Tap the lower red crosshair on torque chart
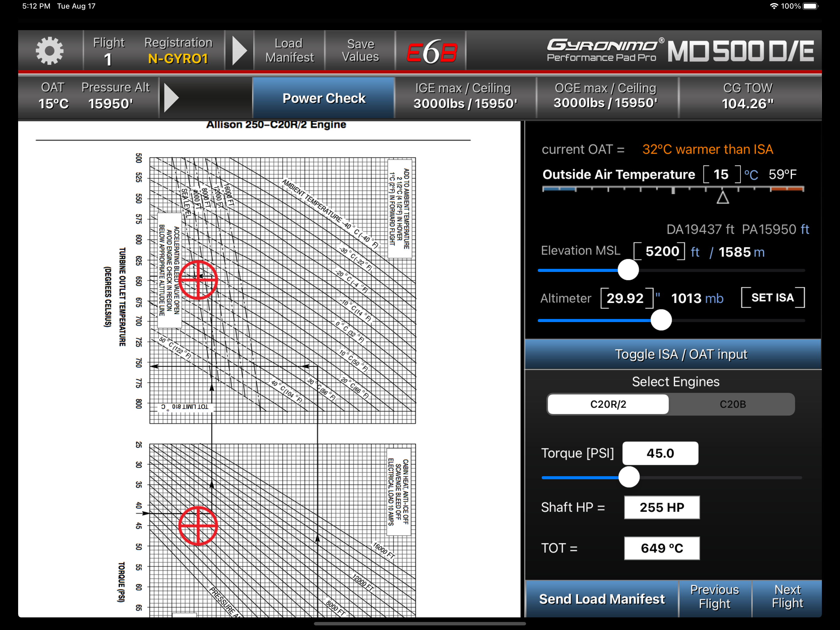 tap(198, 526)
